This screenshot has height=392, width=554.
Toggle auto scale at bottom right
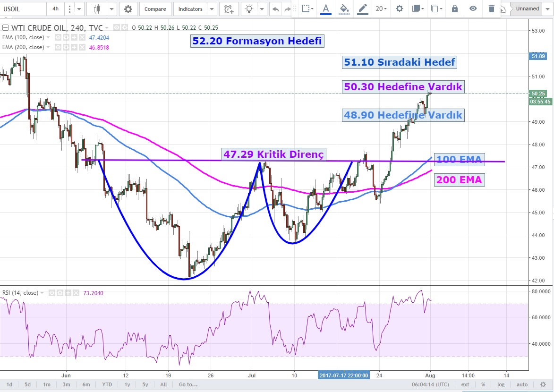click(522, 384)
